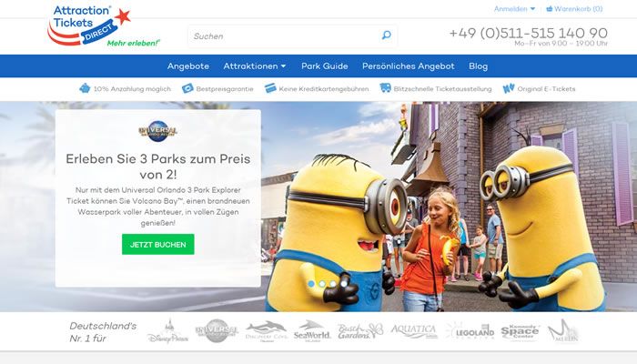Viewport: 637px width, 364px height.
Task: Open the Kennedy Space Center logo
Action: [520, 331]
